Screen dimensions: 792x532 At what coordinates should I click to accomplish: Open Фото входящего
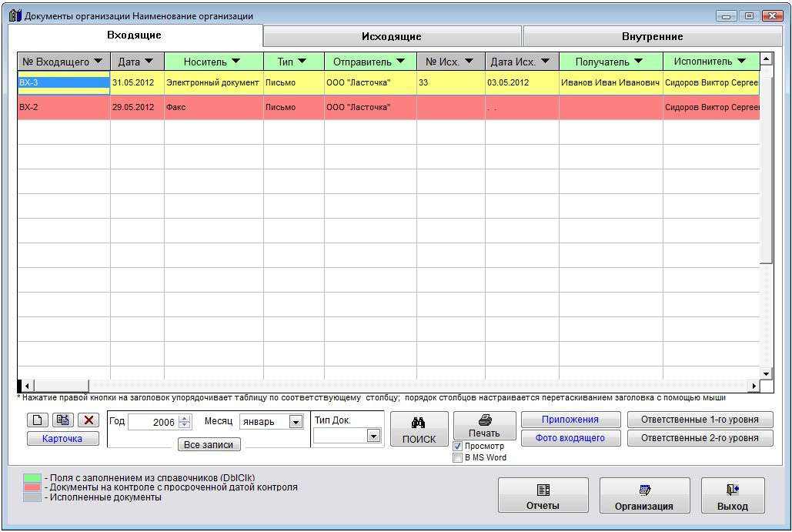[570, 438]
